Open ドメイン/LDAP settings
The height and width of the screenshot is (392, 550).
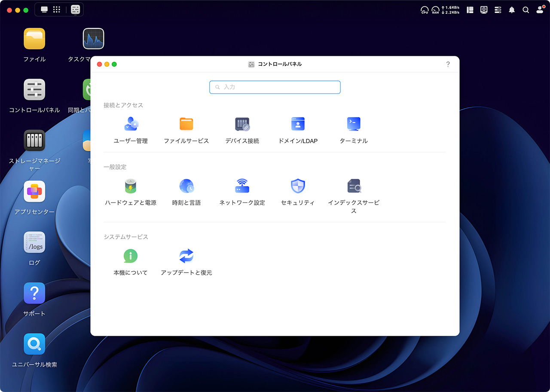[298, 129]
